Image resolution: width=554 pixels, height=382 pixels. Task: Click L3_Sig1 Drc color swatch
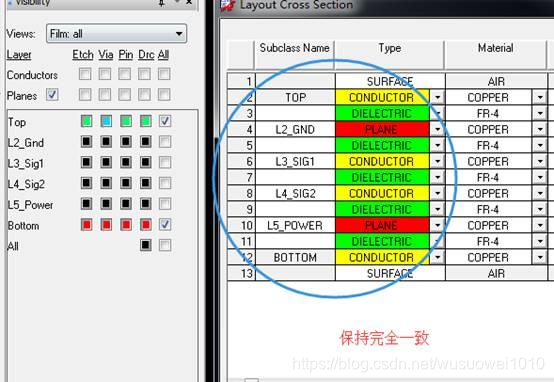click(x=146, y=163)
